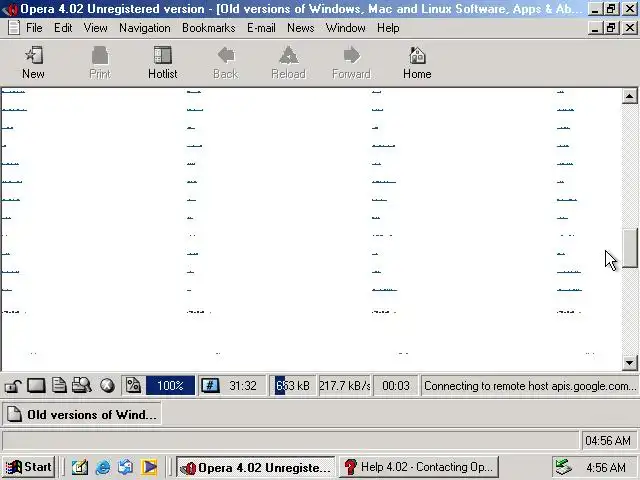Click the scrollbar up arrow
This screenshot has height=480, width=640.
(x=629, y=96)
